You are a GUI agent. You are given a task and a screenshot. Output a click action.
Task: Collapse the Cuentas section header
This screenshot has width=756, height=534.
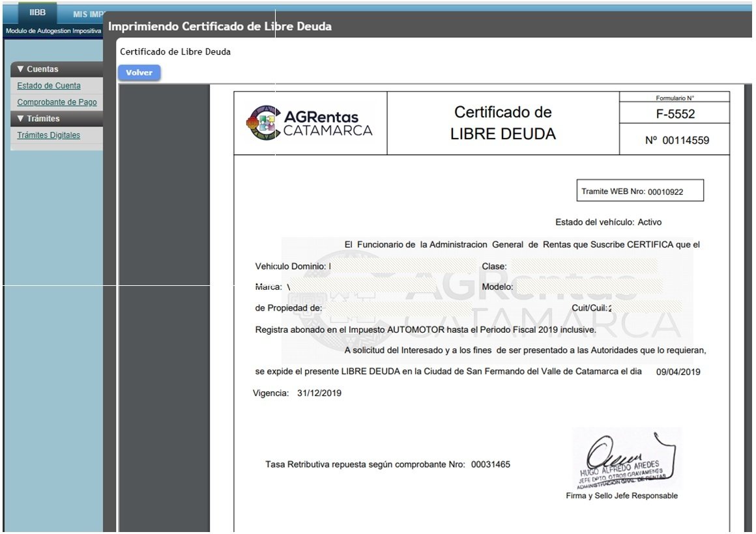click(57, 69)
